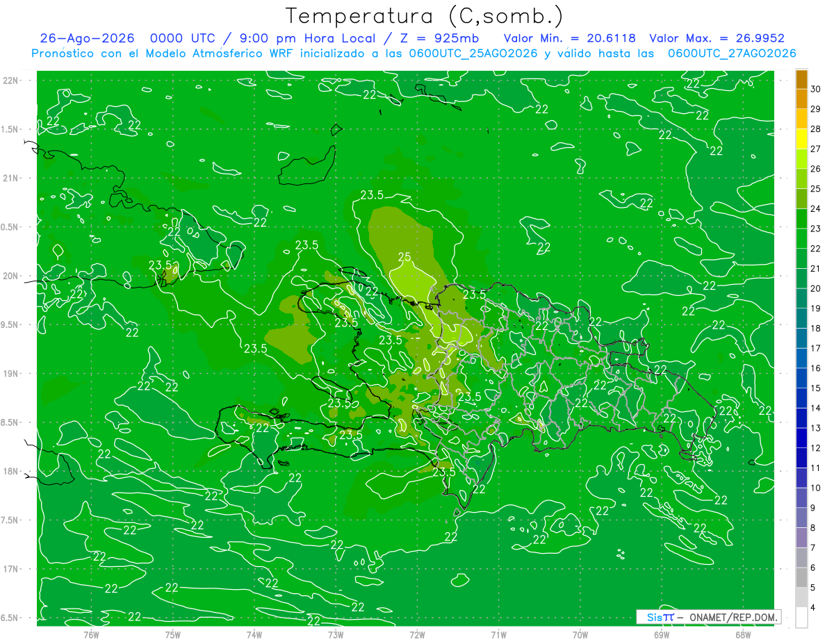Click the longitude axis label "71W"
The image size is (834, 644).
pyautogui.click(x=498, y=634)
